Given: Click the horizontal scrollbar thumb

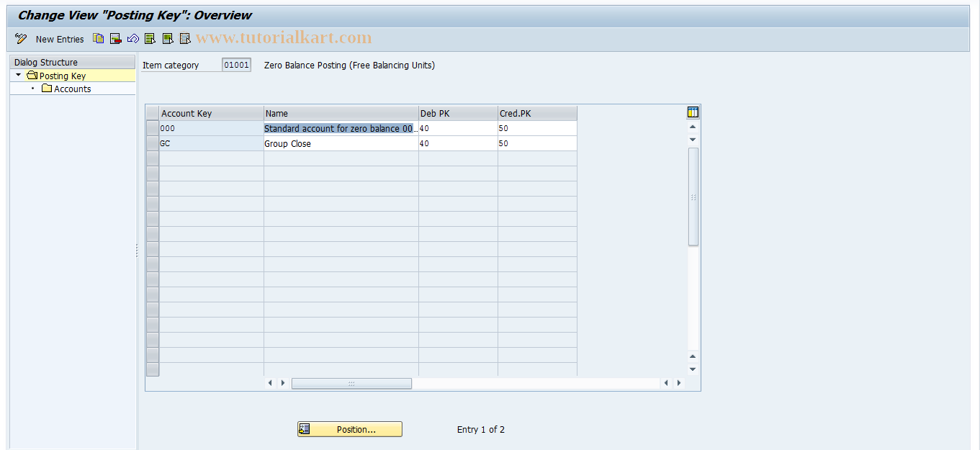Looking at the screenshot, I should coord(351,383).
